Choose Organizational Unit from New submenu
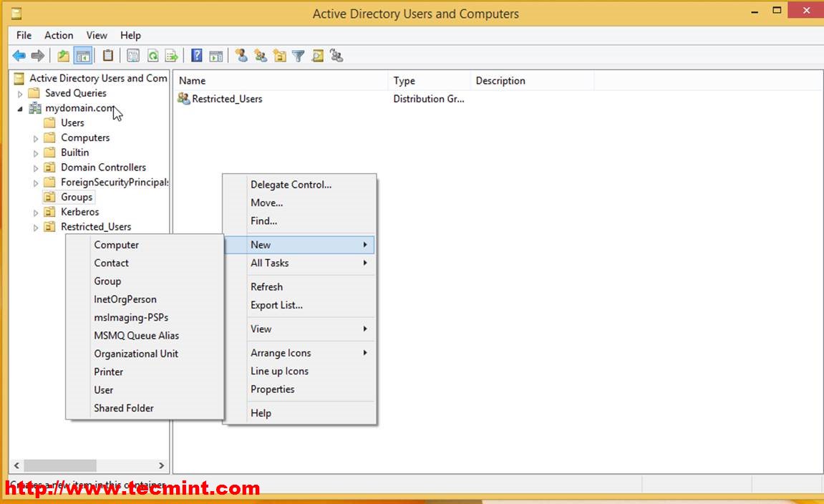The width and height of the screenshot is (824, 504). 136,354
